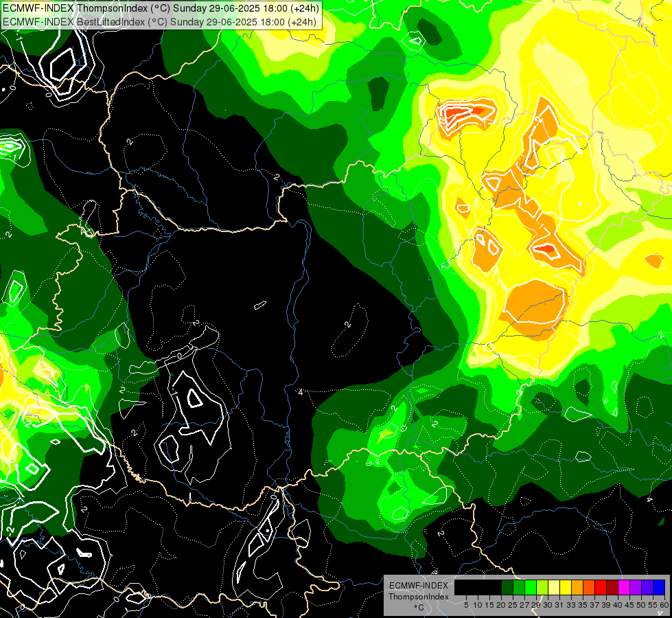Click the purple 45–50 legend swatch
This screenshot has height=618, width=672.
[x=636, y=587]
